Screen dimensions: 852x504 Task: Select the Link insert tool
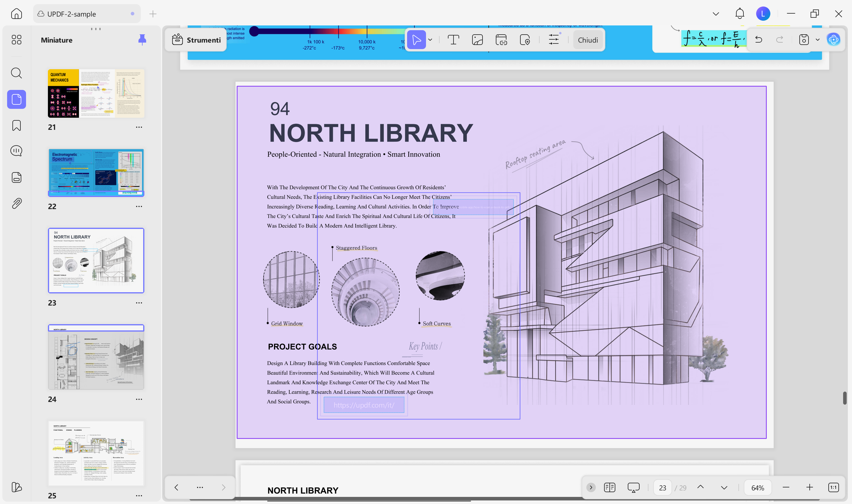[x=501, y=40]
